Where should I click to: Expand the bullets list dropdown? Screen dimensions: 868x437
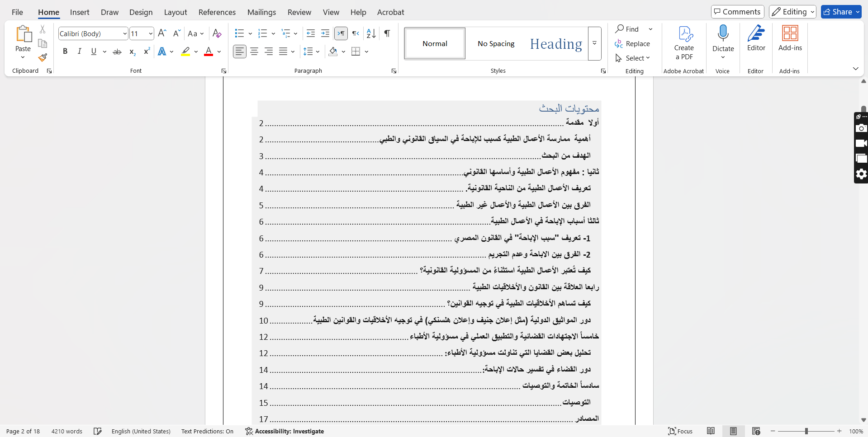(250, 33)
